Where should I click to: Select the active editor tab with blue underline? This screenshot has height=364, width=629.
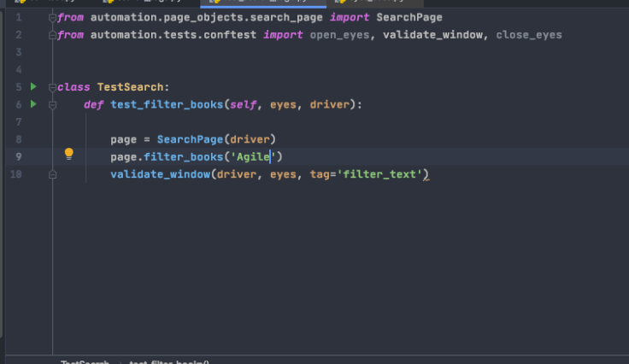click(x=263, y=2)
